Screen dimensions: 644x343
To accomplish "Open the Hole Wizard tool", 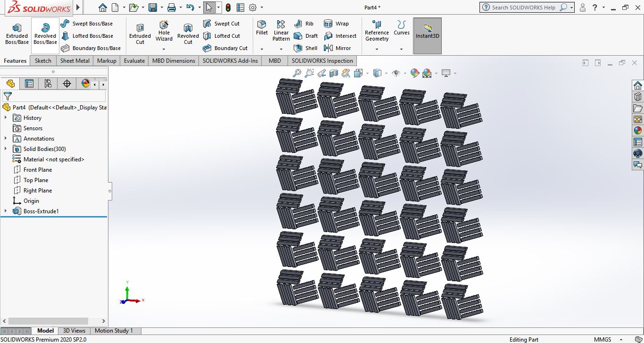I will [164, 32].
